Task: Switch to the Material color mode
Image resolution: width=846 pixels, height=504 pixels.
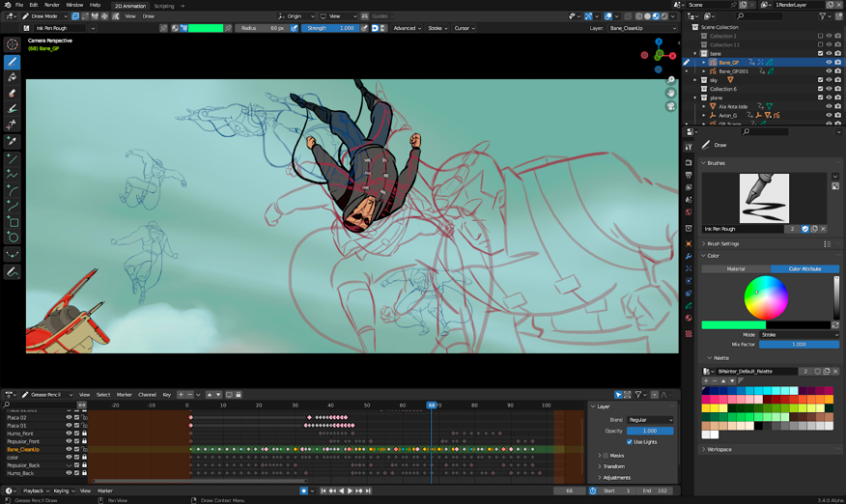Action: click(736, 269)
